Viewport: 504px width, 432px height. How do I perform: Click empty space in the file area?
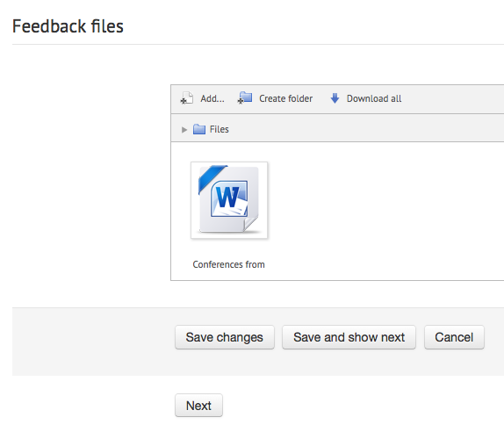[385, 209]
